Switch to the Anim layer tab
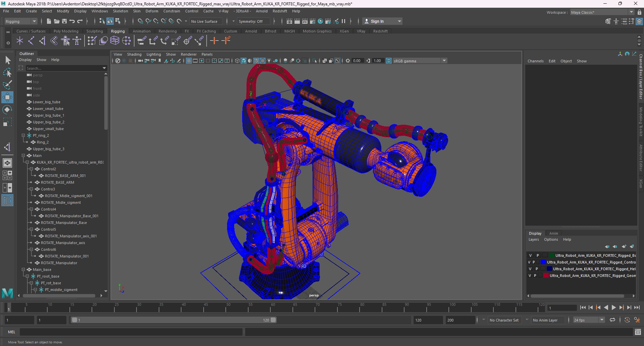 554,233
